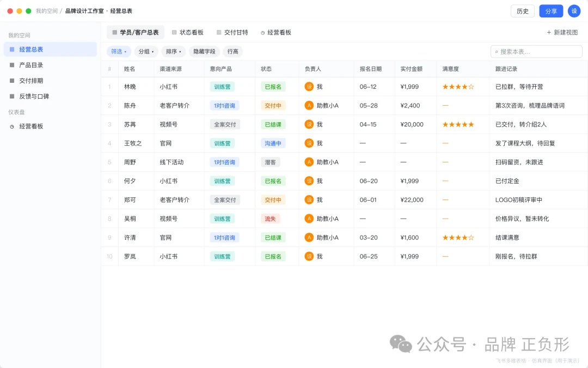Switch to the 经营看板 view tab

tap(276, 32)
